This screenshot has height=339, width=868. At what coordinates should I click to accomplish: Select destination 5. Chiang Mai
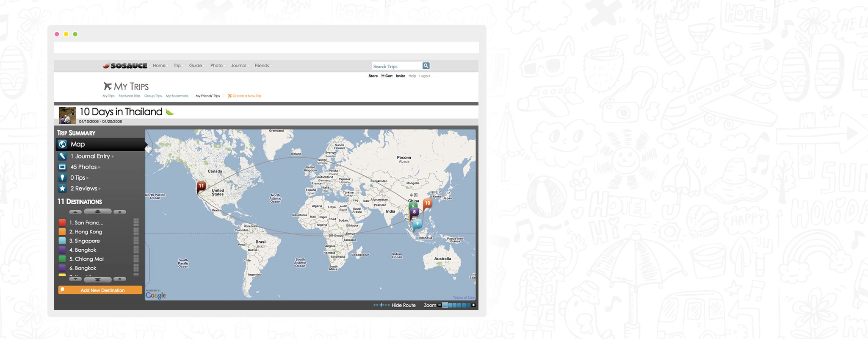pyautogui.click(x=86, y=259)
